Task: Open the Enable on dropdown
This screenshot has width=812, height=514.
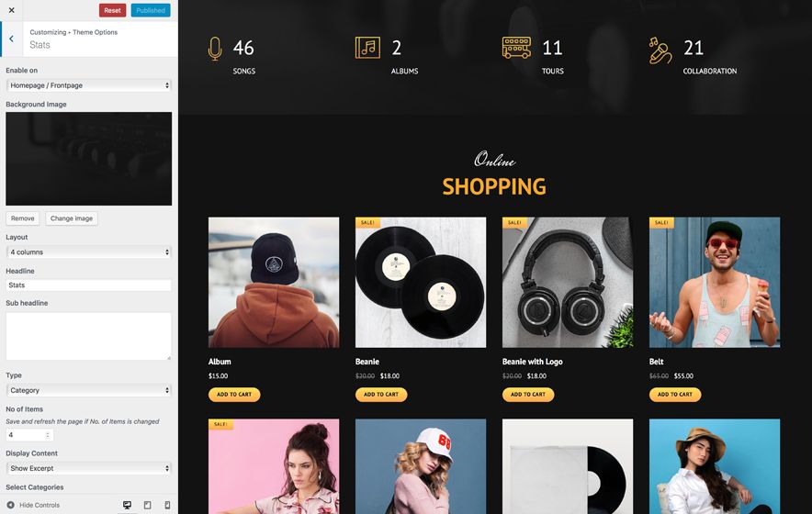Action: click(x=88, y=85)
